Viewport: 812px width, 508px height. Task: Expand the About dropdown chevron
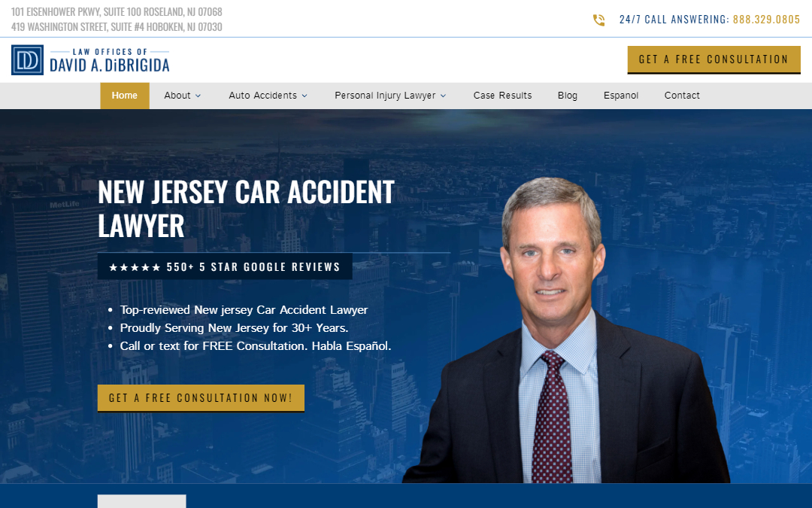click(198, 96)
